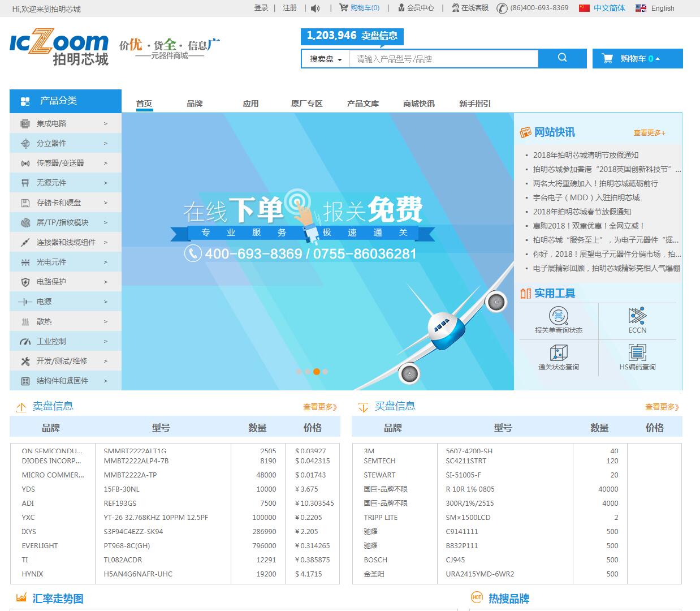Click the 屏/TP/指纹模块 fingerprint icon

(25, 222)
